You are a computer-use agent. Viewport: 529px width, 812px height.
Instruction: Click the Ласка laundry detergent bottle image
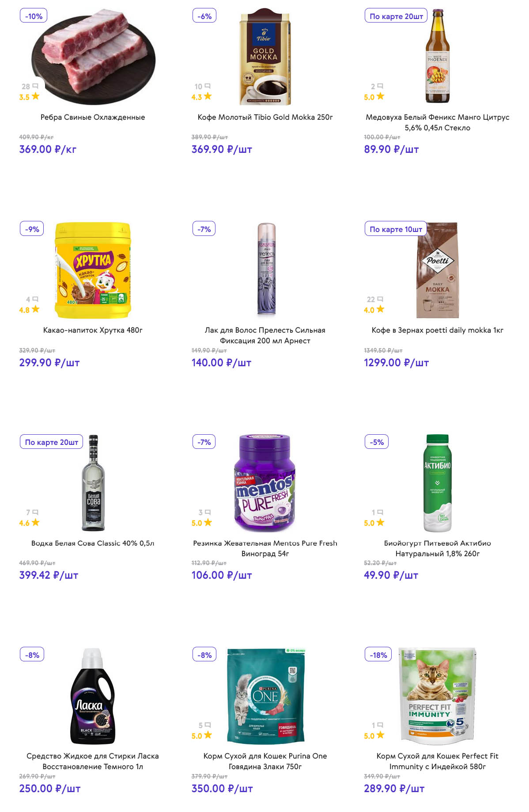pyautogui.click(x=93, y=696)
